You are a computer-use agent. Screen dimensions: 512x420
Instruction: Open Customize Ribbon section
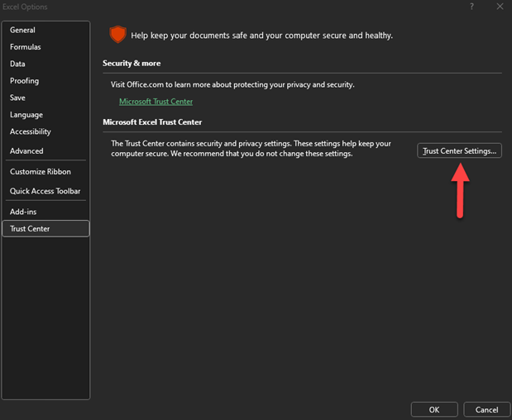tap(41, 172)
